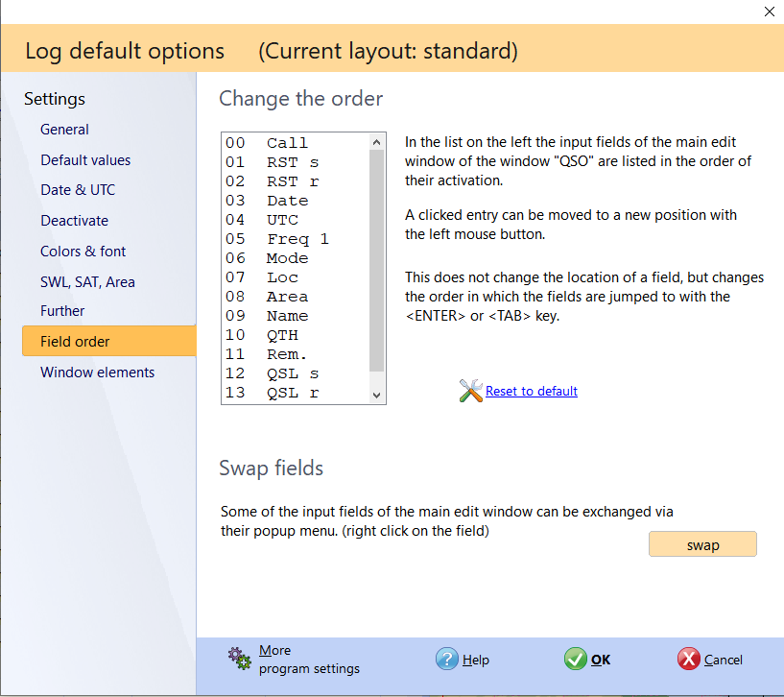The height and width of the screenshot is (697, 784).
Task: Open the Further settings page
Action: [62, 311]
